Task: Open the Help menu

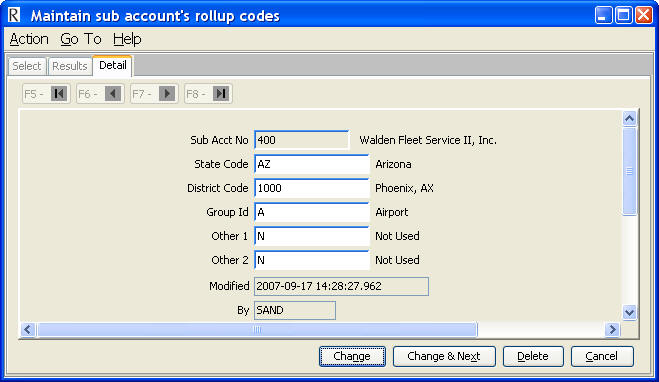Action: 127,39
